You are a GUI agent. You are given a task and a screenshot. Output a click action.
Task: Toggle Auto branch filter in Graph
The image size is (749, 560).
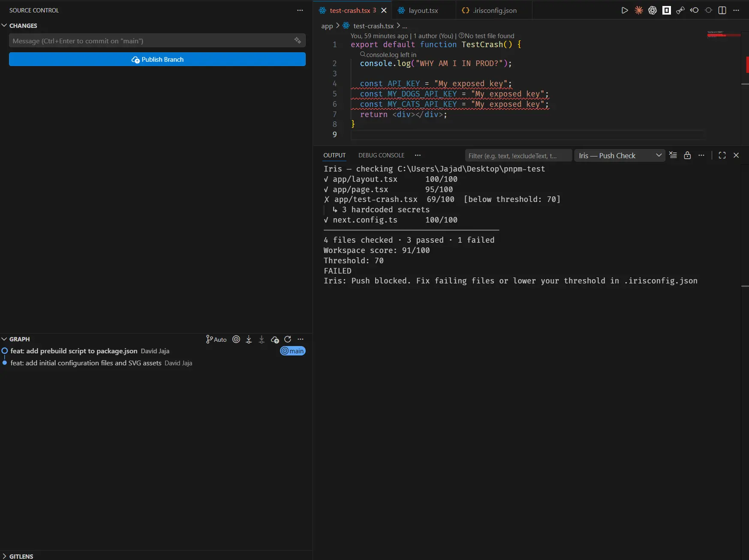(x=216, y=339)
